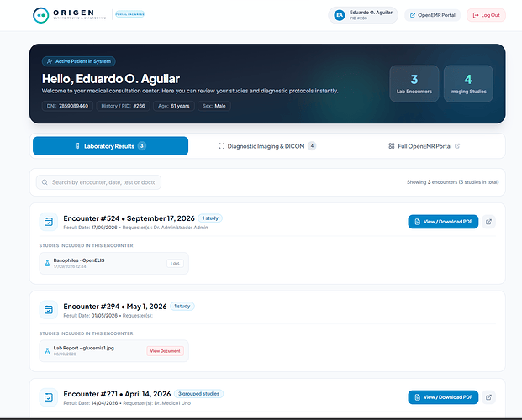Open the EA user avatar
This screenshot has width=522, height=420.
[x=340, y=15]
